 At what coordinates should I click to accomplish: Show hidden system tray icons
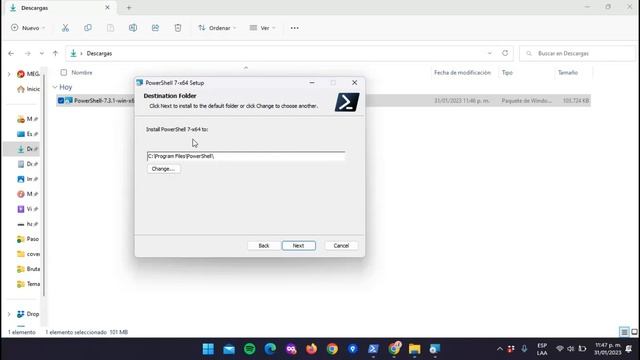coord(500,349)
